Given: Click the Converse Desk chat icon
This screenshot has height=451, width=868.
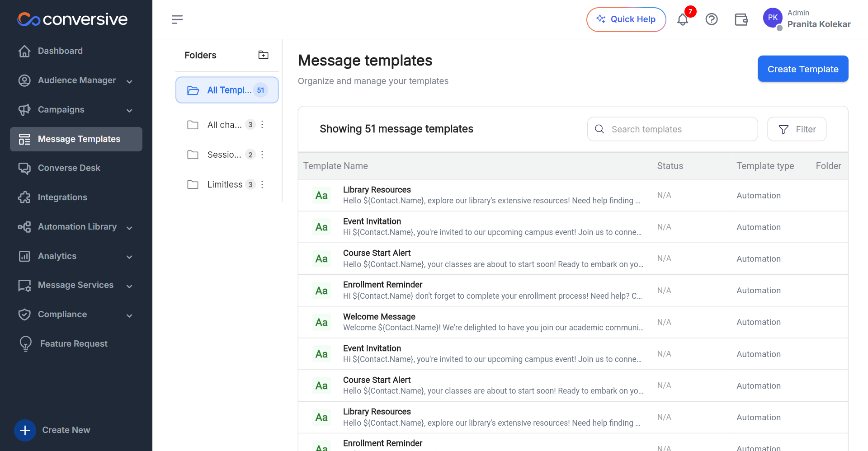Looking at the screenshot, I should tap(24, 168).
